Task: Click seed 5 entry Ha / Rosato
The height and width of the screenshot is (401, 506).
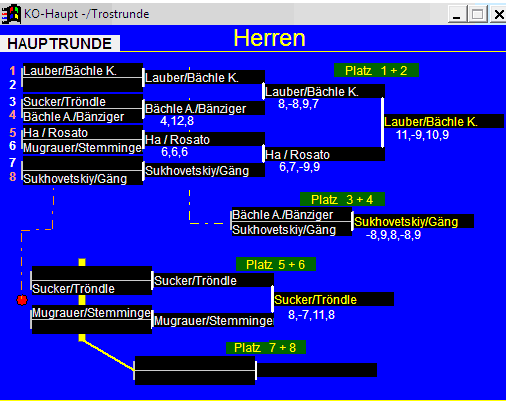Action: [x=83, y=132]
